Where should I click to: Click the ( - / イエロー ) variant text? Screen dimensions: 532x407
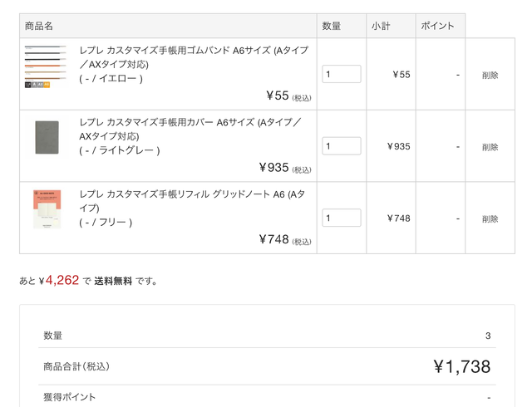tap(111, 79)
